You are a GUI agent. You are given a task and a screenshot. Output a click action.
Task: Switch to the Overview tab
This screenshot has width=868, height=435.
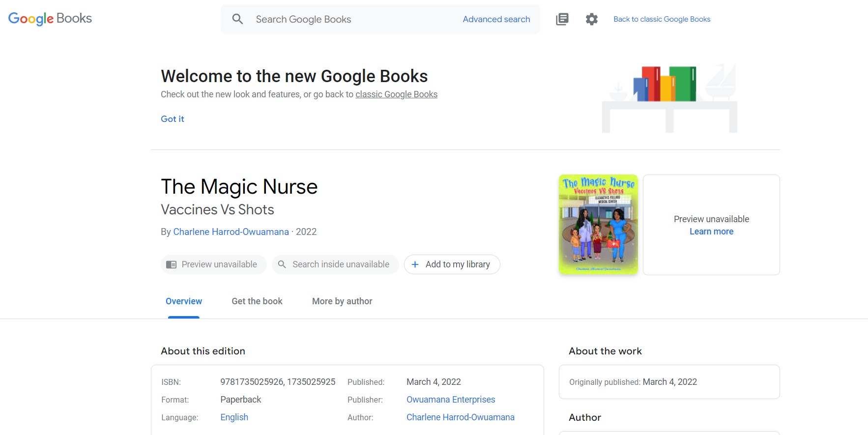[183, 301]
